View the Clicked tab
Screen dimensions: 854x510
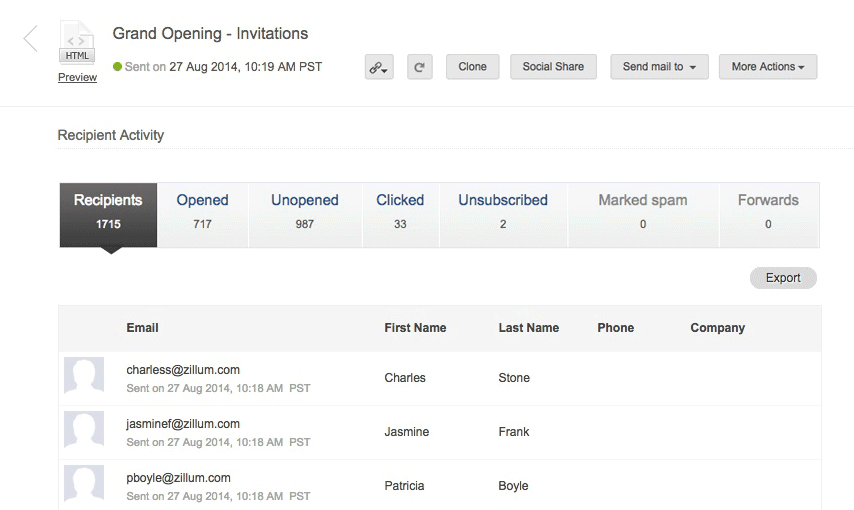pyautogui.click(x=400, y=211)
